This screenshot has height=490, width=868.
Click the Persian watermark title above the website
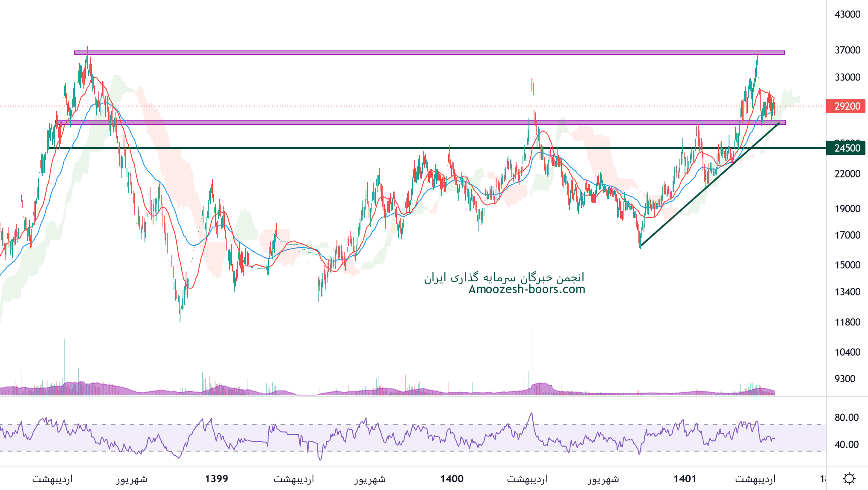click(504, 277)
